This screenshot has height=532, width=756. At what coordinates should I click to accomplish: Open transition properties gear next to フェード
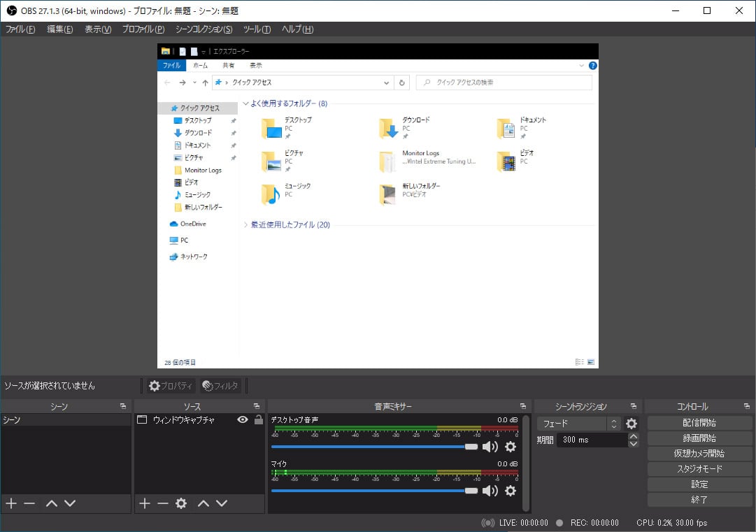point(632,424)
